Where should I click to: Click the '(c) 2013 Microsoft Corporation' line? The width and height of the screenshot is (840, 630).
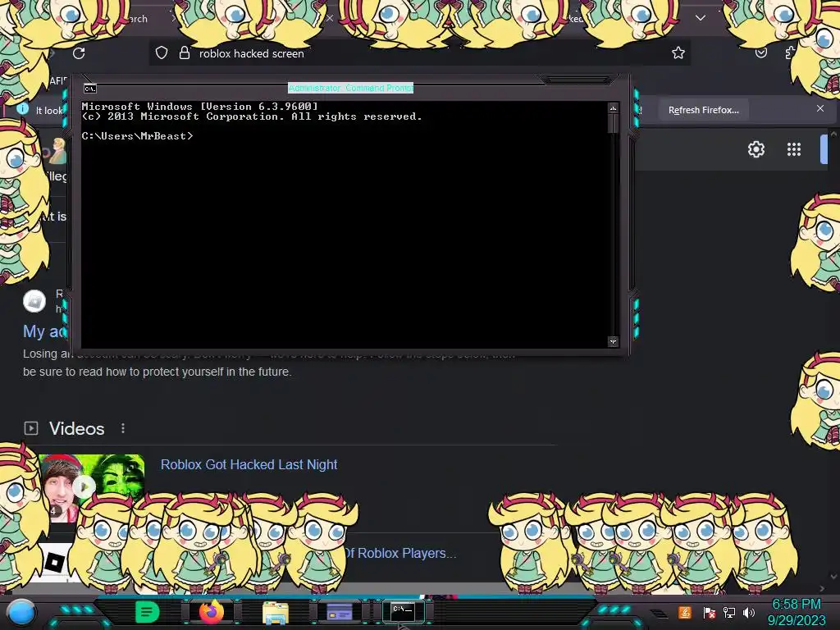click(252, 116)
